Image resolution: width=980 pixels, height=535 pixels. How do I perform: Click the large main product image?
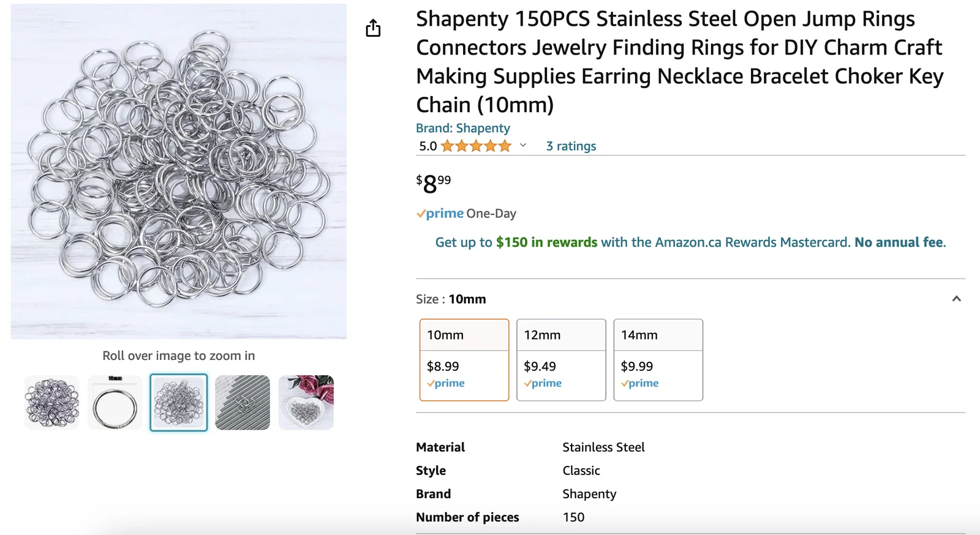pyautogui.click(x=179, y=171)
